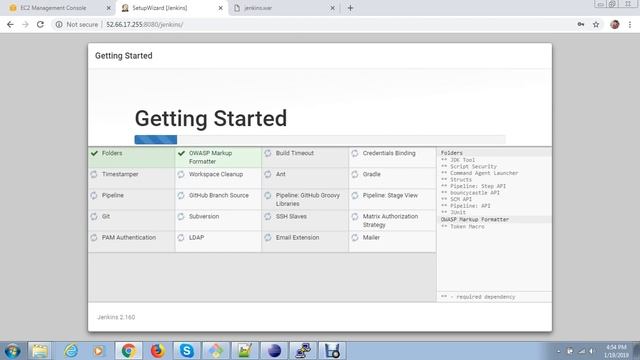
Task: Click the pending icon beside LDAP
Action: click(x=181, y=238)
